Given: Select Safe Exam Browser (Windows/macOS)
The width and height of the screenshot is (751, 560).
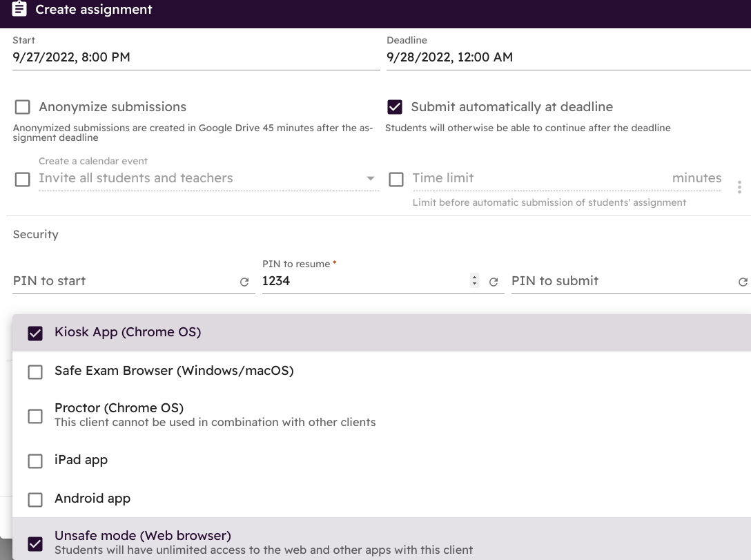Looking at the screenshot, I should point(35,371).
